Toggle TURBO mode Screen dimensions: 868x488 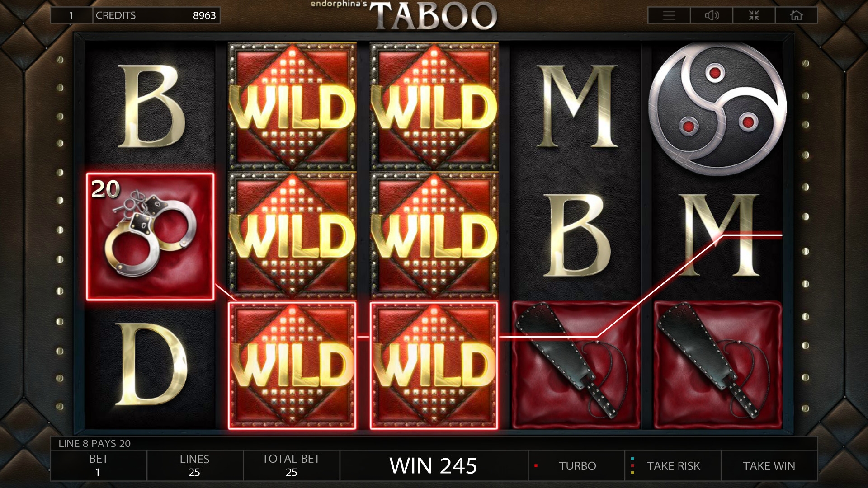pyautogui.click(x=577, y=466)
